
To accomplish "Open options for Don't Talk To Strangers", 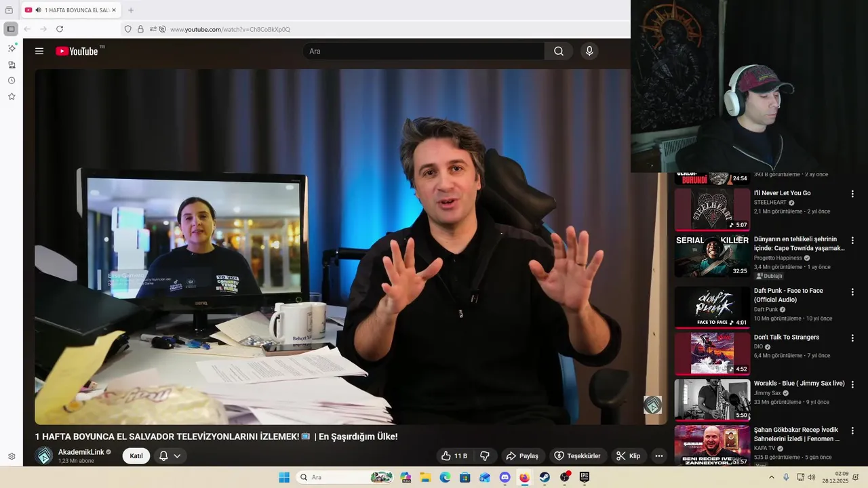I will [x=852, y=338].
